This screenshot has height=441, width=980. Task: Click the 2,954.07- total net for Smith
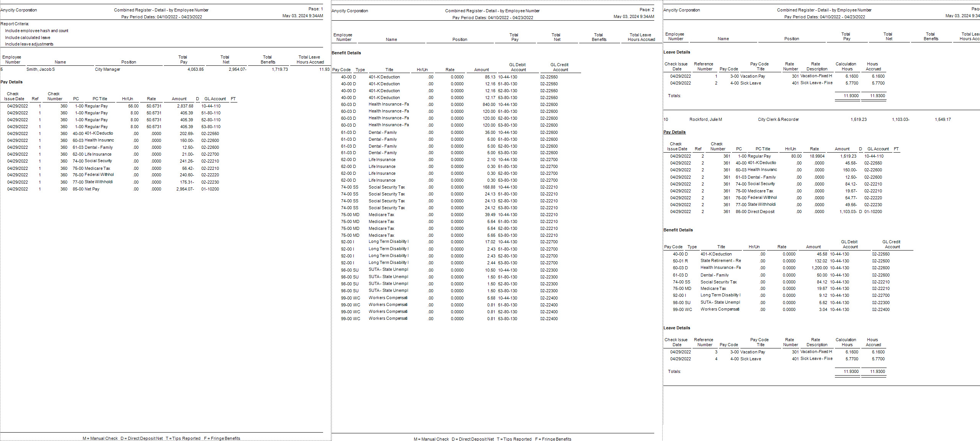click(x=237, y=69)
